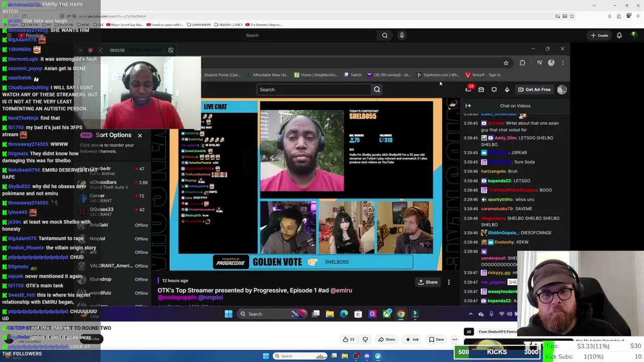Click YouTube Create button

[x=600, y=35]
